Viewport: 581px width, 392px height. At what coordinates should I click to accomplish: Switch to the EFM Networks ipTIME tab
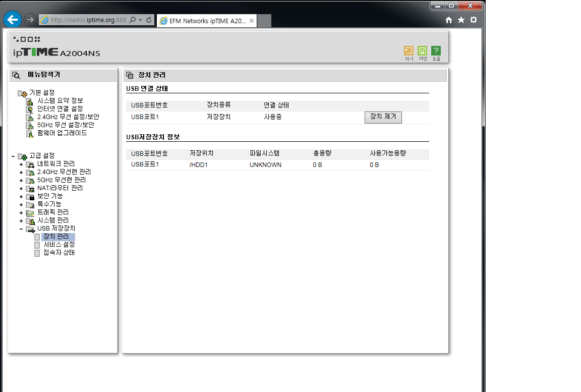pyautogui.click(x=207, y=21)
